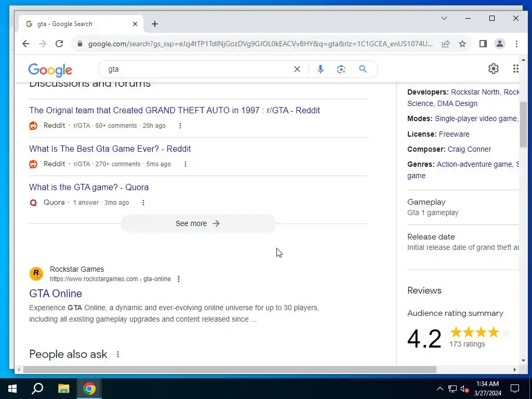Click the horizontal scrollbar right arrow

click(514, 369)
